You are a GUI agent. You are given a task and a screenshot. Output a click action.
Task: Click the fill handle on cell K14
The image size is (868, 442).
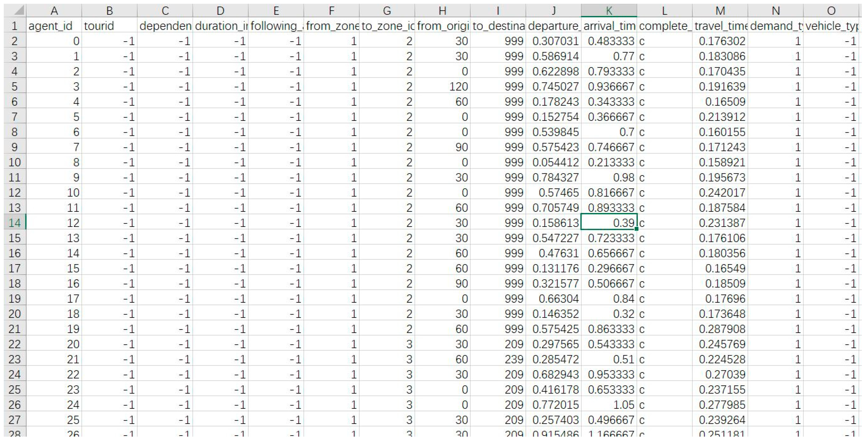click(636, 229)
